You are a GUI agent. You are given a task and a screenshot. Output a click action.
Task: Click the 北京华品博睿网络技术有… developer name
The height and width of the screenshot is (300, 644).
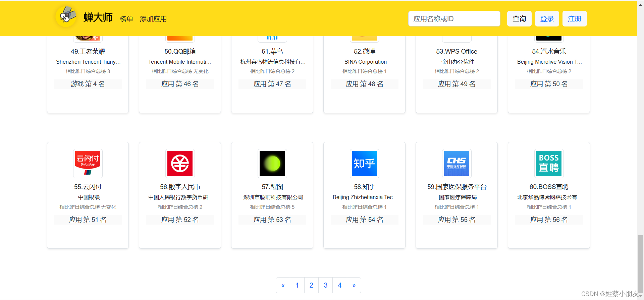click(x=549, y=197)
